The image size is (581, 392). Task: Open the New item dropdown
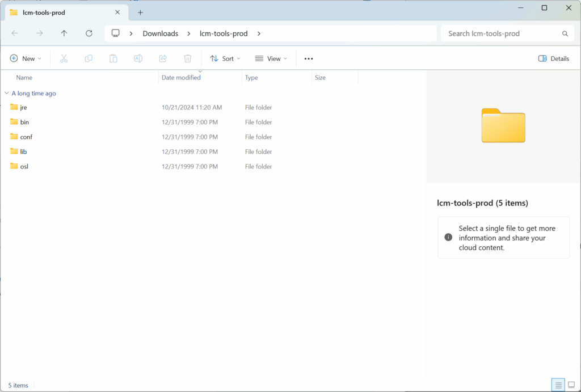[x=26, y=58]
